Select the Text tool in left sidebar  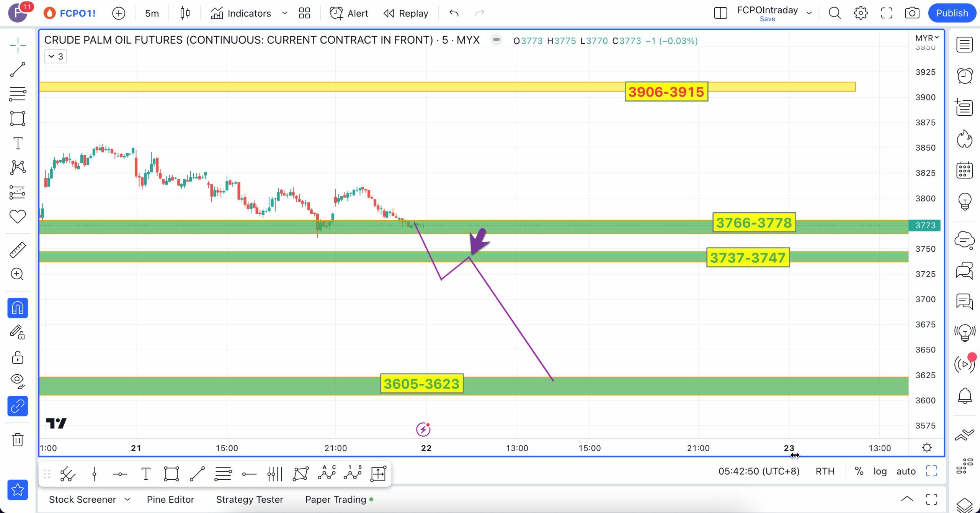pyautogui.click(x=18, y=143)
